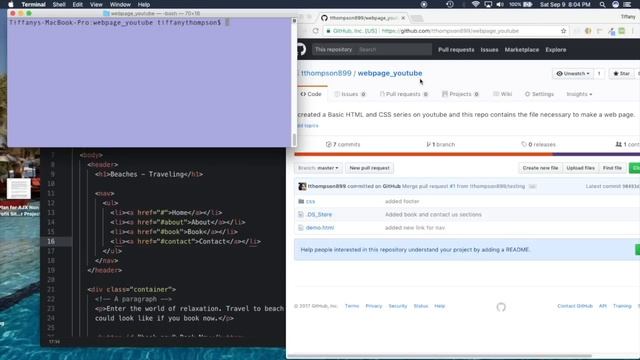Click the demo.html file icon

301,227
